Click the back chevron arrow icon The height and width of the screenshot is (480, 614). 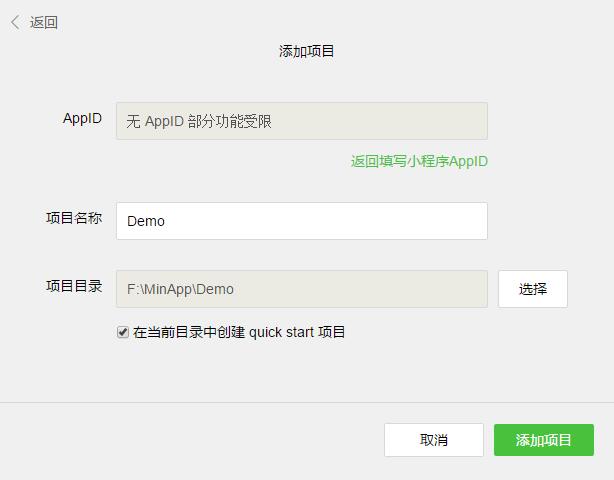(15, 22)
